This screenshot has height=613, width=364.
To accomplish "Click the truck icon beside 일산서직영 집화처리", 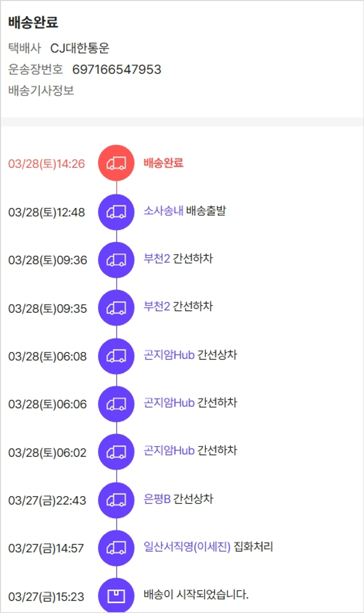I will 116,548.
